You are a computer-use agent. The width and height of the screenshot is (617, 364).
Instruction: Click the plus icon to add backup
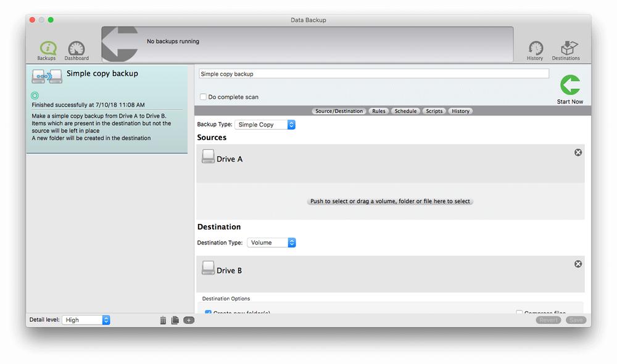[189, 320]
